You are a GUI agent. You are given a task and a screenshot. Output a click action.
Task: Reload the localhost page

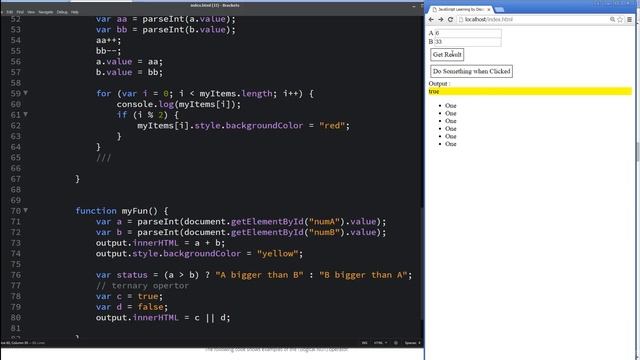[450, 20]
